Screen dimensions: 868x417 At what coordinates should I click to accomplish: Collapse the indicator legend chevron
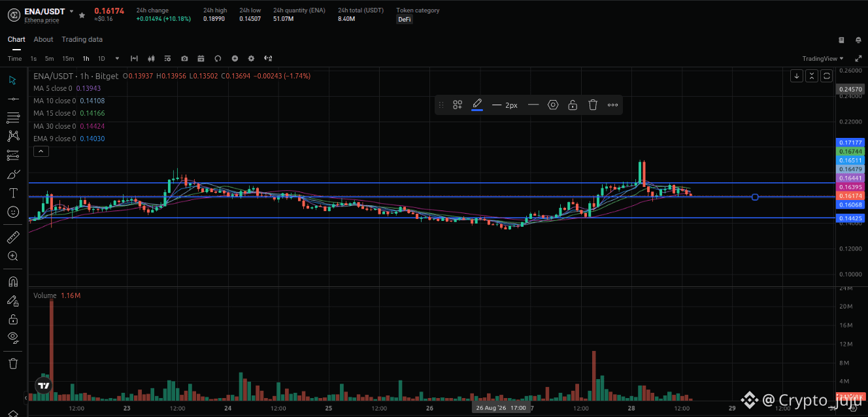[x=41, y=151]
